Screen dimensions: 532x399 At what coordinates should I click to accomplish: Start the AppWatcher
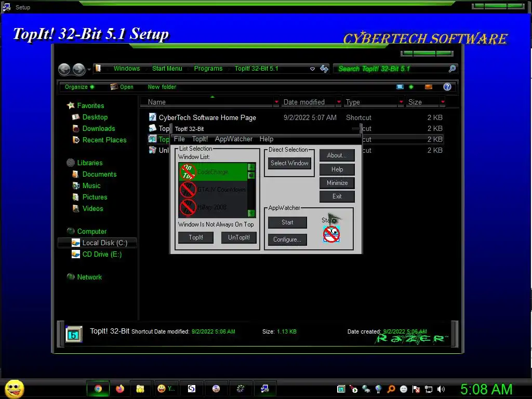(287, 222)
